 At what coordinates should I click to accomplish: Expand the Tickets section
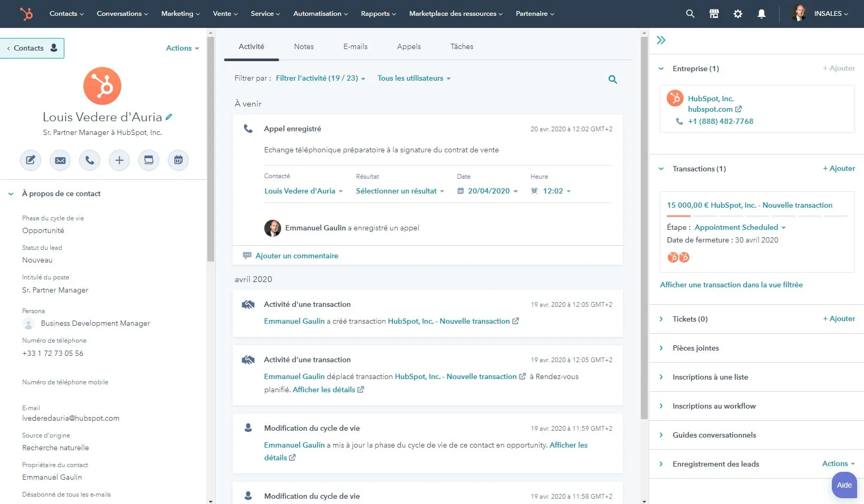pyautogui.click(x=661, y=319)
